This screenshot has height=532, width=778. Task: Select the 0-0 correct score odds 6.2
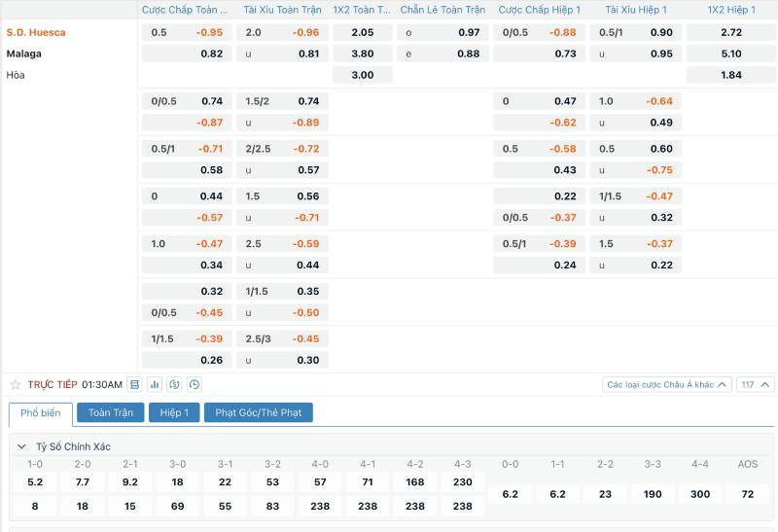coord(510,494)
